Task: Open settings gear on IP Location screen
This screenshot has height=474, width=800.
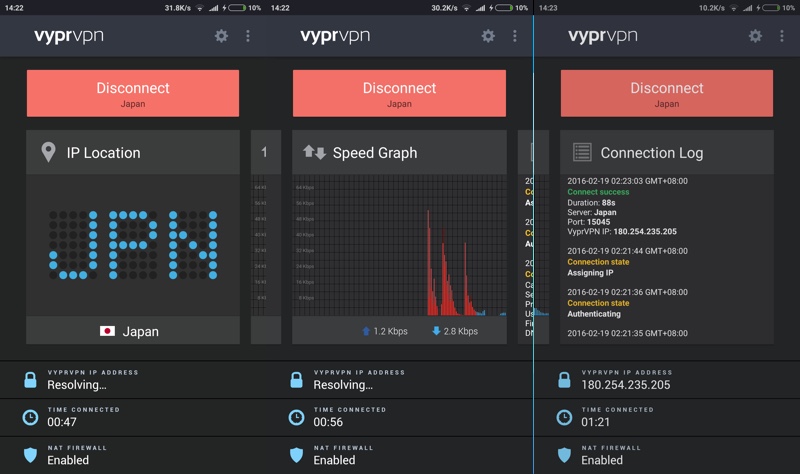Action: pos(221,36)
